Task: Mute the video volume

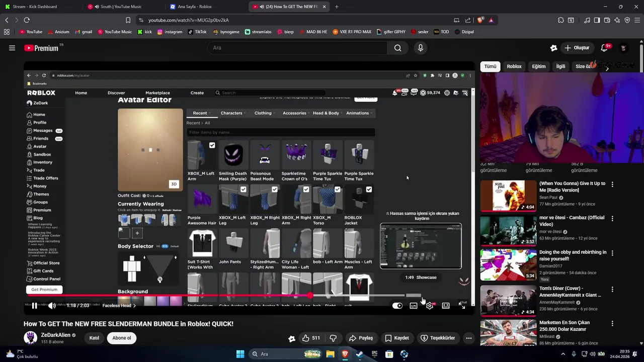Action: [51, 306]
